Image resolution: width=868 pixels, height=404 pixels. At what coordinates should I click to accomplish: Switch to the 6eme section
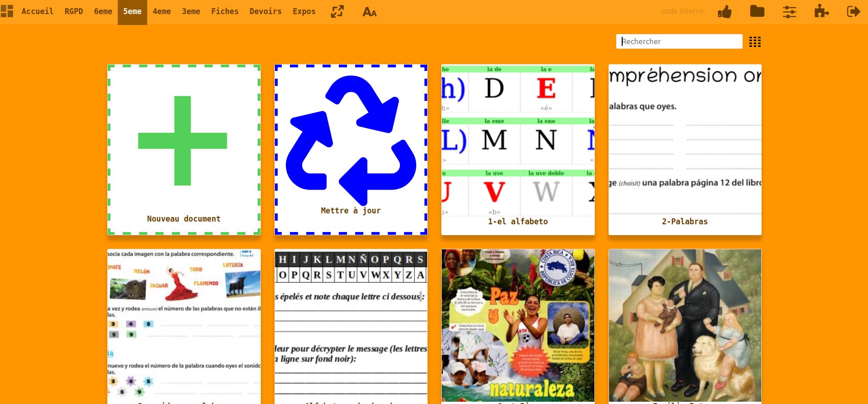point(103,11)
